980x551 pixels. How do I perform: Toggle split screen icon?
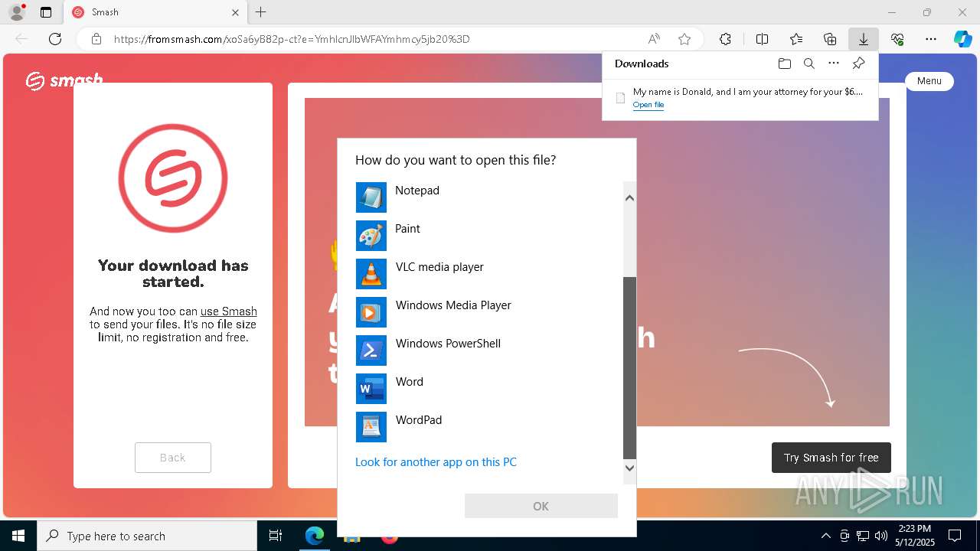pos(762,39)
